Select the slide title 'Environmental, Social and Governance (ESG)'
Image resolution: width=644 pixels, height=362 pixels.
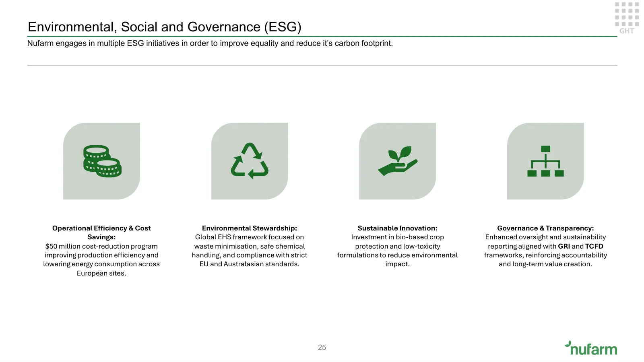[165, 27]
